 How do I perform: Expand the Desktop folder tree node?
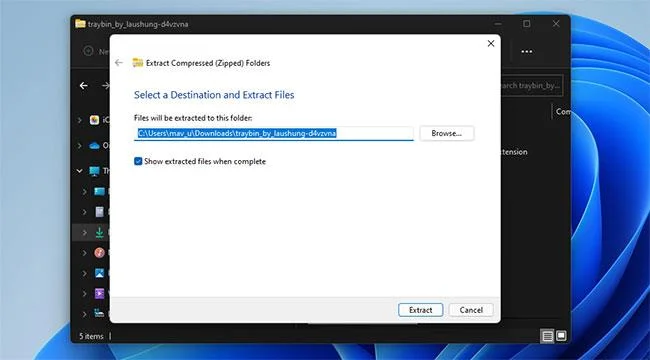click(x=85, y=191)
